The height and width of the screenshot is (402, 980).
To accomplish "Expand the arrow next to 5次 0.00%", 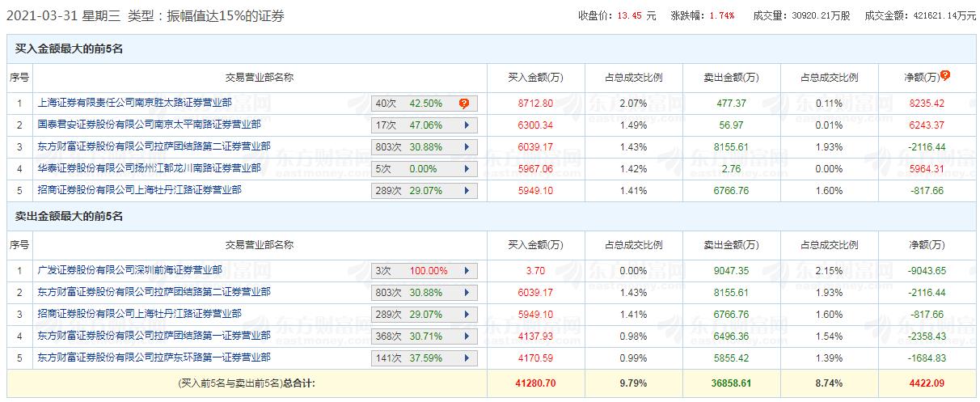I will pyautogui.click(x=467, y=169).
